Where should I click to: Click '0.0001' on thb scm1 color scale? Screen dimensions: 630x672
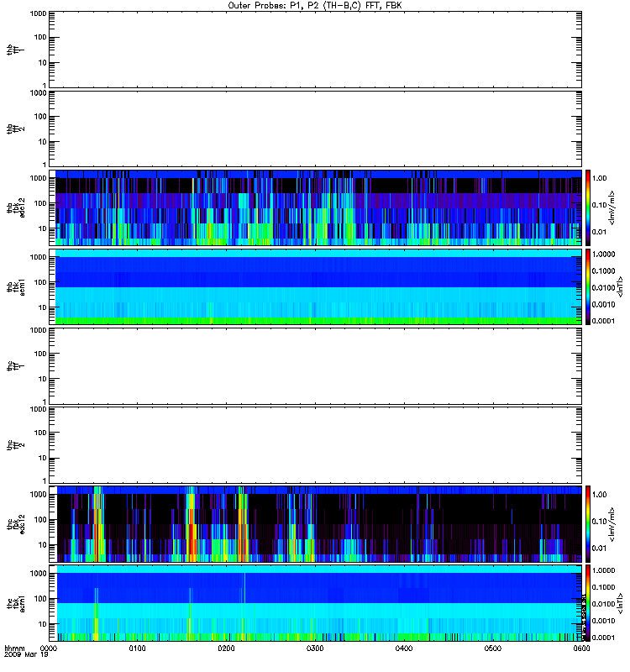pos(603,321)
